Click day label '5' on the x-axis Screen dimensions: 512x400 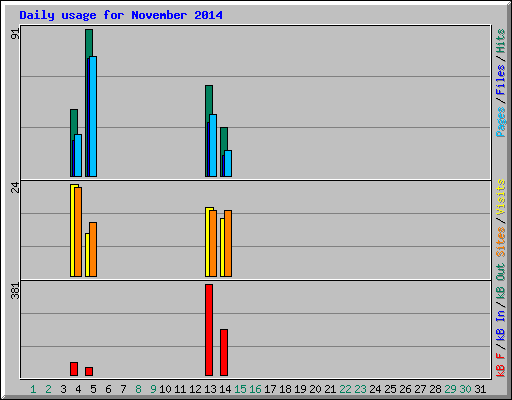click(93, 389)
